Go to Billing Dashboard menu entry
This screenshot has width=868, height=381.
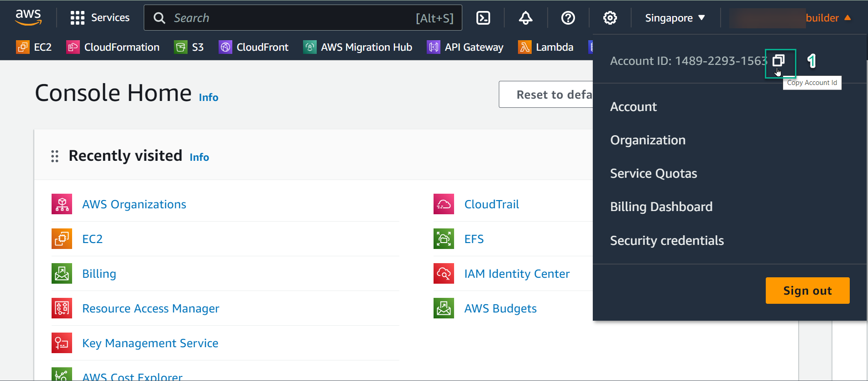click(661, 206)
